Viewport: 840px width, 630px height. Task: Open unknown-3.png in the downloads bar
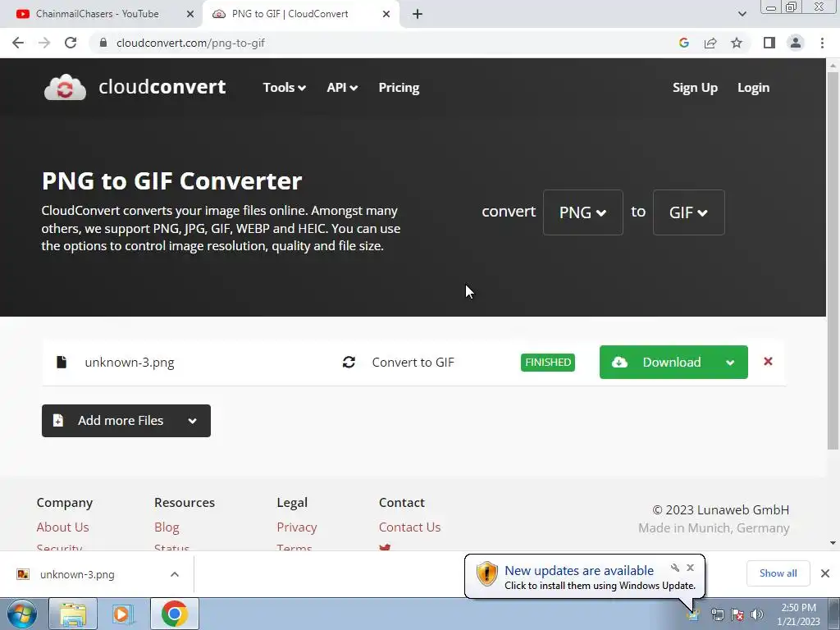click(x=77, y=574)
